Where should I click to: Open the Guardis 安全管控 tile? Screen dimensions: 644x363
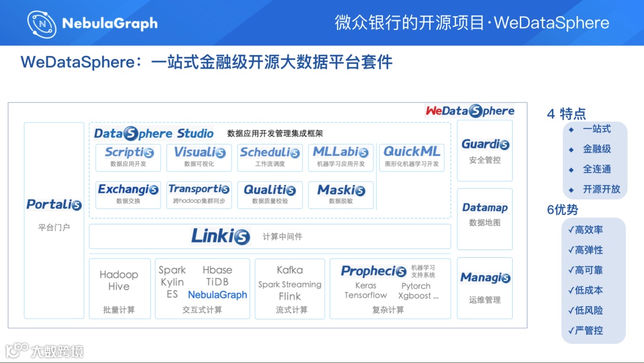[x=485, y=150]
